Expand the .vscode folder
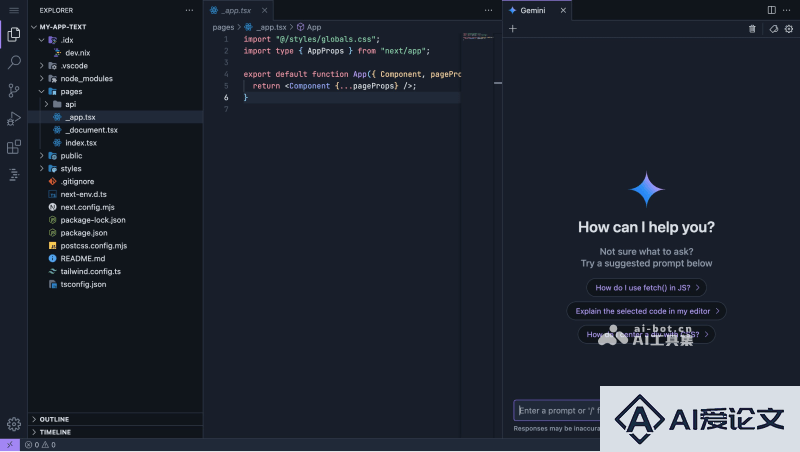 click(x=42, y=66)
